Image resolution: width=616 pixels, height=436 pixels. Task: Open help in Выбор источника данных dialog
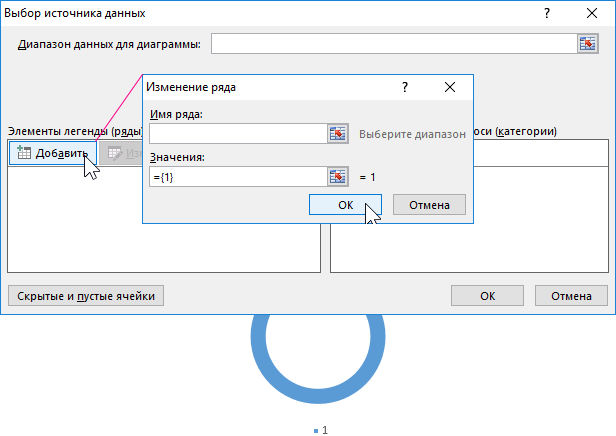pyautogui.click(x=546, y=14)
